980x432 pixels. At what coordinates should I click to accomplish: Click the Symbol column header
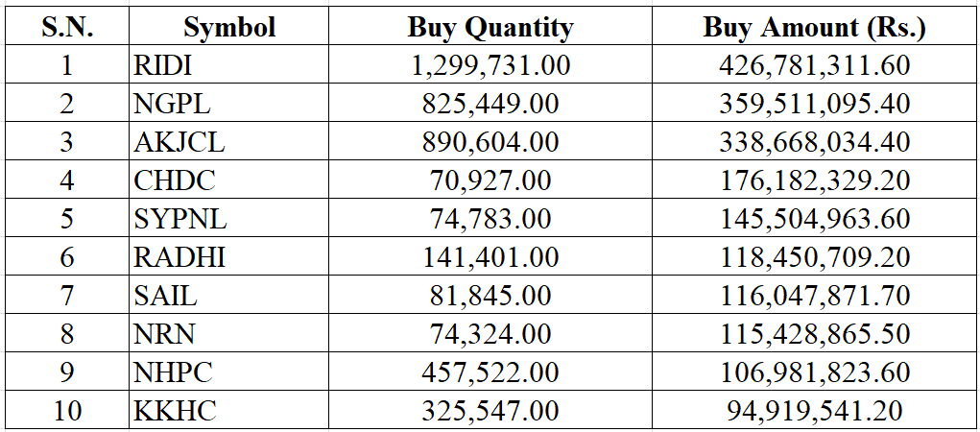[229, 27]
